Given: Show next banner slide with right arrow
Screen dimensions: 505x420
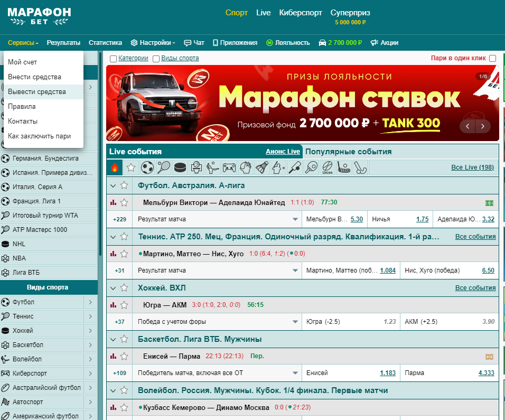Looking at the screenshot, I should 482,126.
